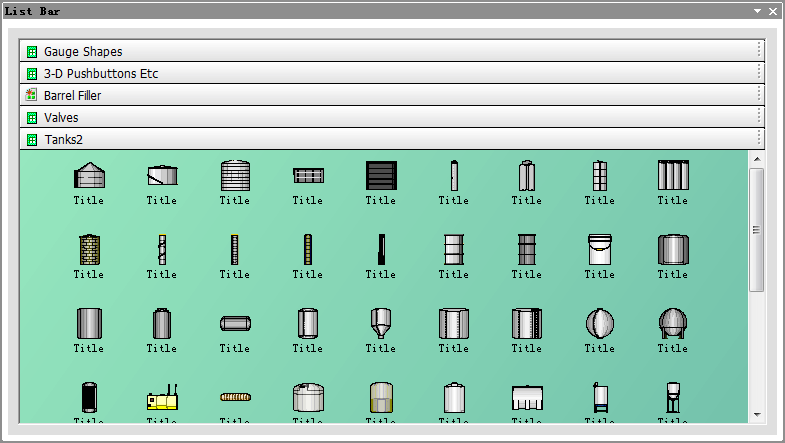Select the cone-bottom hopper tank shape
The height and width of the screenshot is (443, 785).
(x=380, y=323)
